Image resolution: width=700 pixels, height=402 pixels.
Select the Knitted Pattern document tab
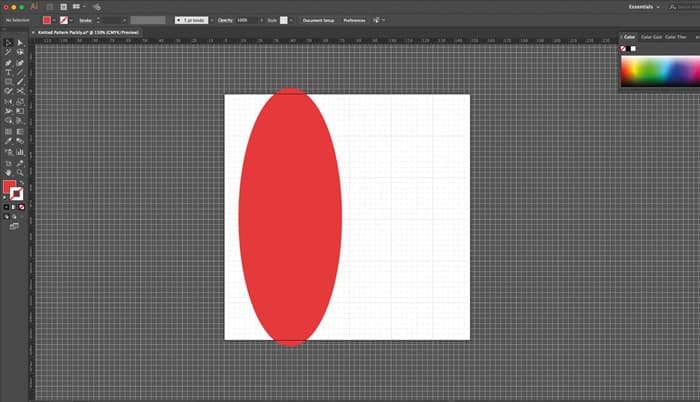tap(88, 32)
